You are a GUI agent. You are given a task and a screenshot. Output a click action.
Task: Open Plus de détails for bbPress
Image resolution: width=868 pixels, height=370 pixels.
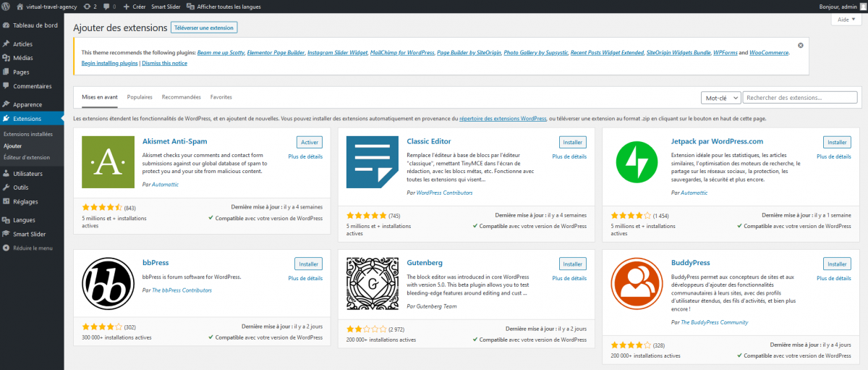(305, 278)
